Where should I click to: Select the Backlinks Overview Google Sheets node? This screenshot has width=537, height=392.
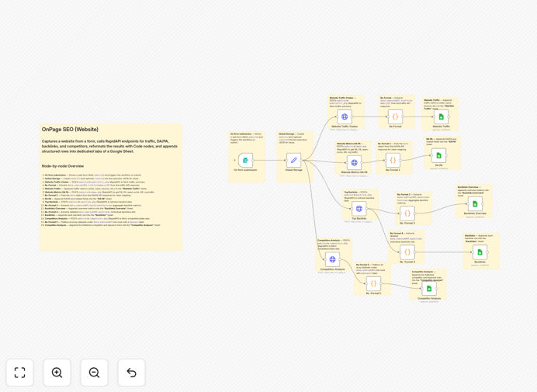click(x=475, y=204)
